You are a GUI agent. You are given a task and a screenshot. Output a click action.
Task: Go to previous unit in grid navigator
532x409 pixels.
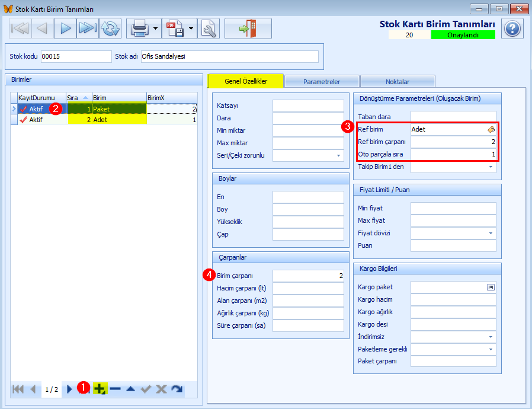pyautogui.click(x=33, y=389)
